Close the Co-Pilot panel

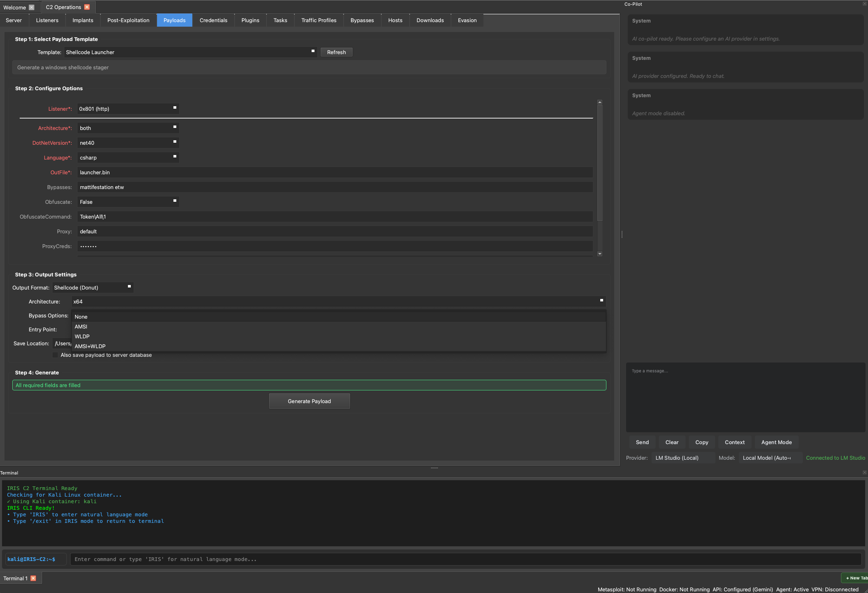click(865, 4)
